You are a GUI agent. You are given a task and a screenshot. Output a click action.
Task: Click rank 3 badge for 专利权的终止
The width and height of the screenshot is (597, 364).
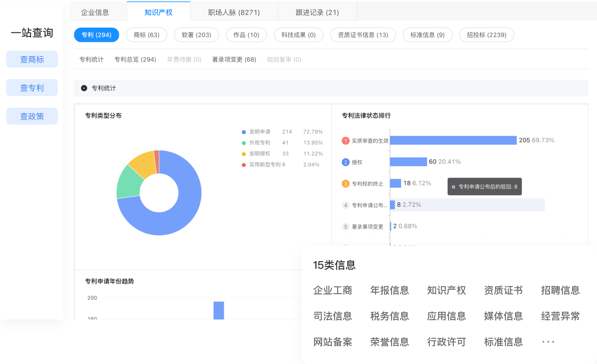pos(346,183)
